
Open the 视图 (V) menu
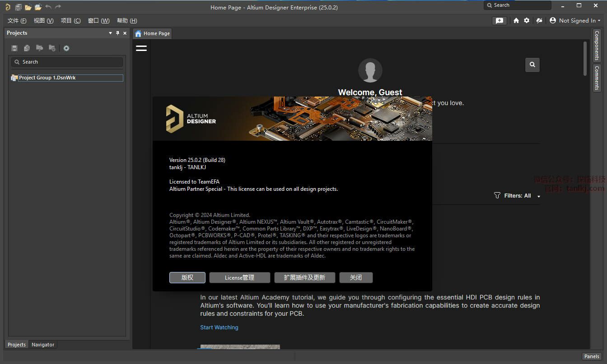[44, 21]
